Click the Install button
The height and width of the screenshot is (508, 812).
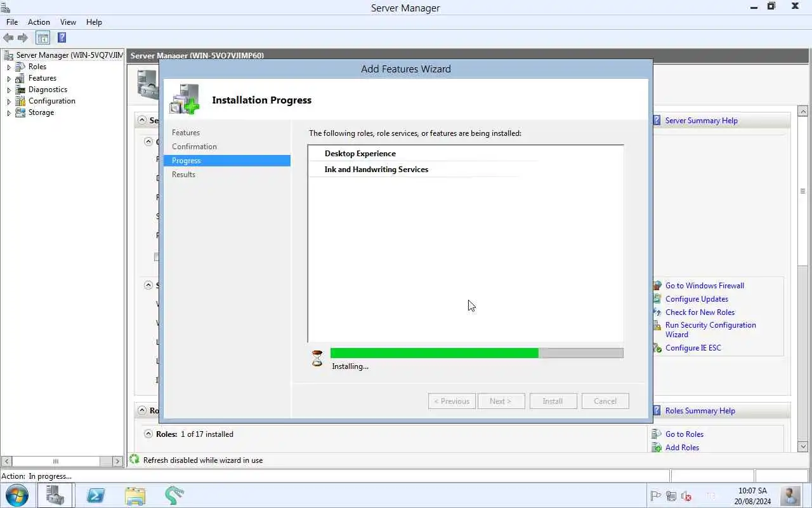pos(553,401)
